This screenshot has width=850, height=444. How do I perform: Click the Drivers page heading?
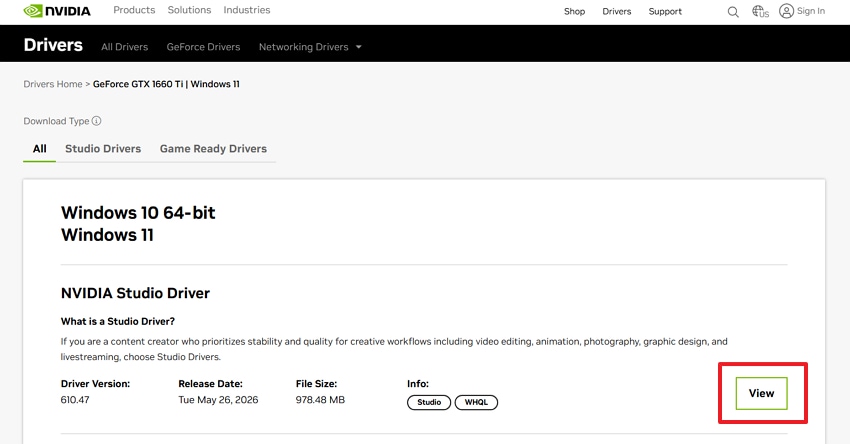53,44
